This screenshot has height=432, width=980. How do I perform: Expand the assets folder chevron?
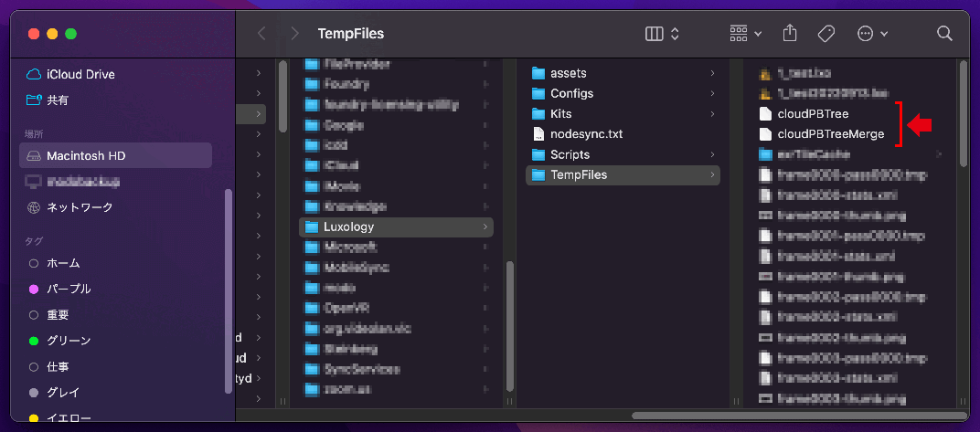(x=712, y=73)
